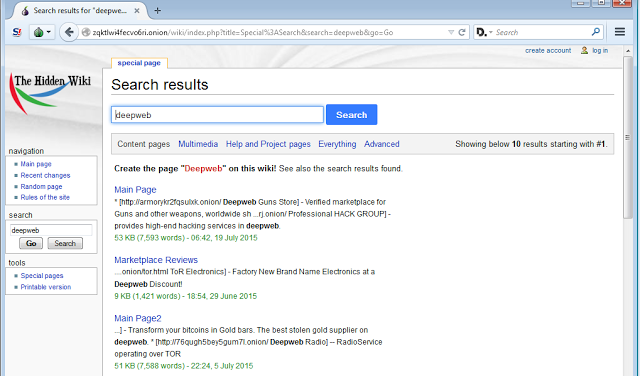Click the sidebar Search button

tap(65, 243)
